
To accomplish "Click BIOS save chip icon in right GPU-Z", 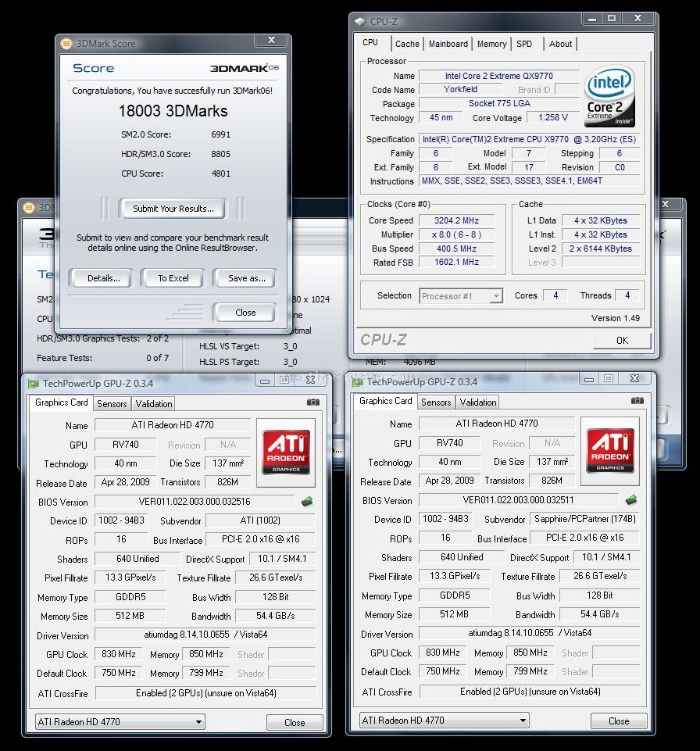I will coord(631,500).
